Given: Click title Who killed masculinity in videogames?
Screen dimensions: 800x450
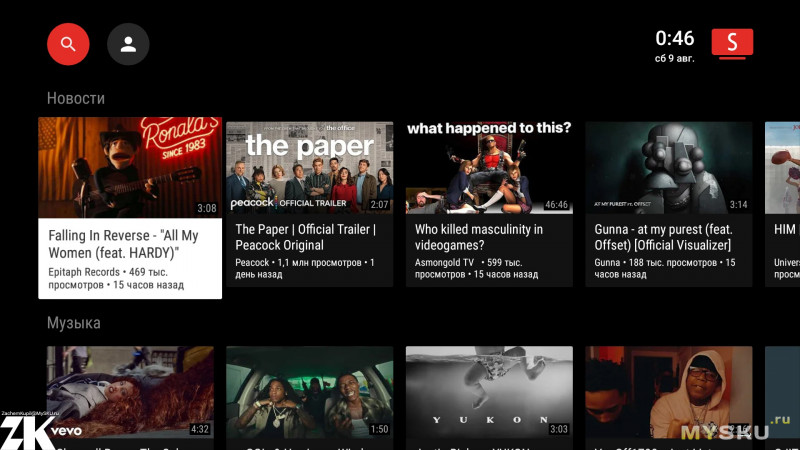Looking at the screenshot, I should [479, 237].
